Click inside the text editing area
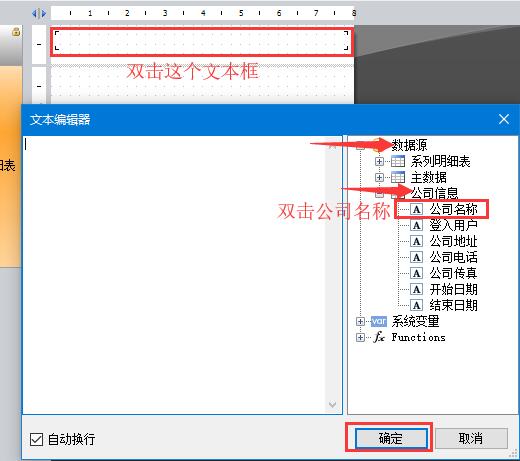The image size is (520, 461). pos(174,275)
